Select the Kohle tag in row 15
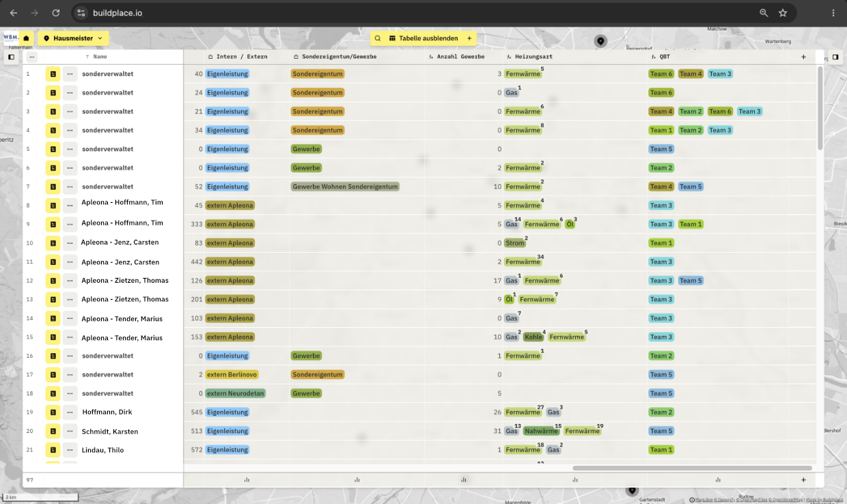The height and width of the screenshot is (504, 847). [x=533, y=337]
